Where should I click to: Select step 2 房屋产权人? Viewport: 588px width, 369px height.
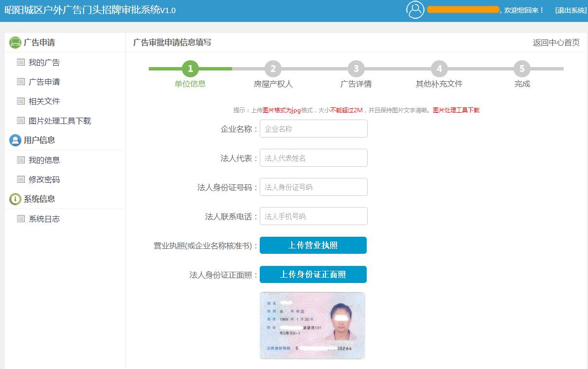click(x=273, y=70)
